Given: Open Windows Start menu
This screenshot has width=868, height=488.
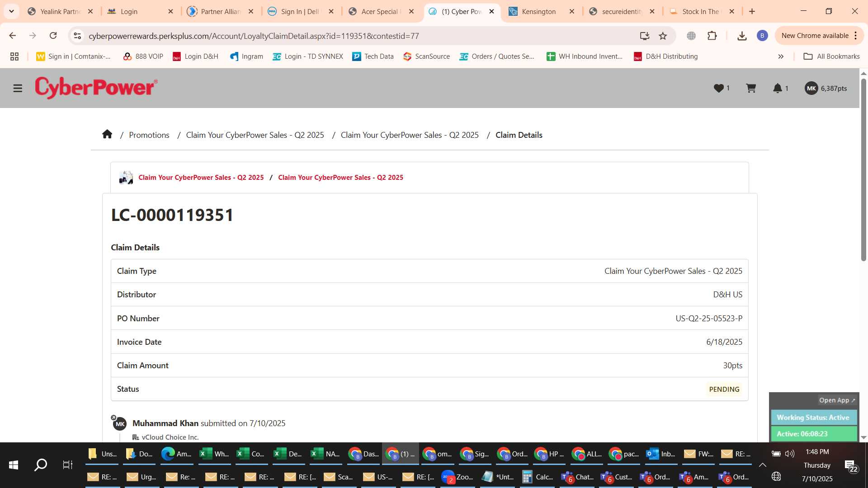Looking at the screenshot, I should (14, 465).
